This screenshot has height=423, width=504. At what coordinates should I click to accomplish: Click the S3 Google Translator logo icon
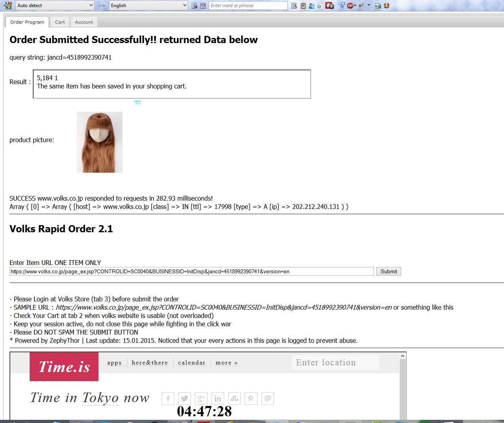click(x=8, y=6)
